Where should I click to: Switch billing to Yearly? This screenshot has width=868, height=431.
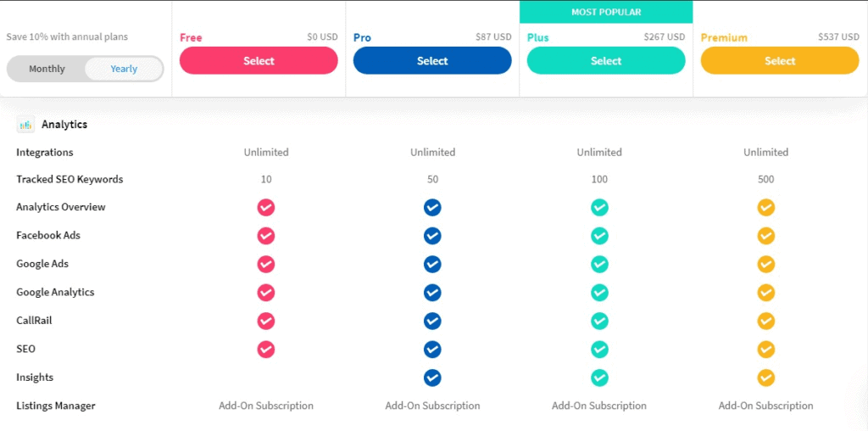point(124,69)
